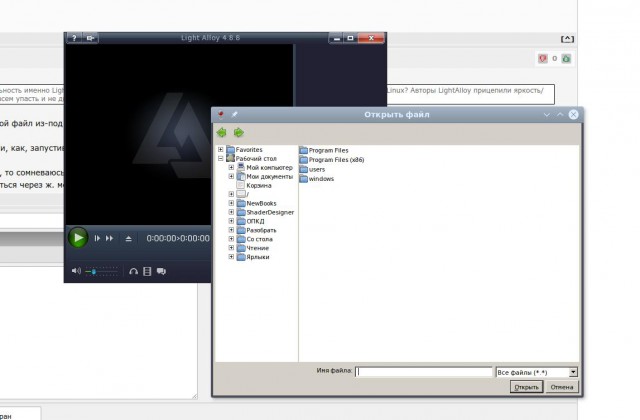The width and height of the screenshot is (640, 420).
Task: Expand the Чтение folder node
Action: 231,248
